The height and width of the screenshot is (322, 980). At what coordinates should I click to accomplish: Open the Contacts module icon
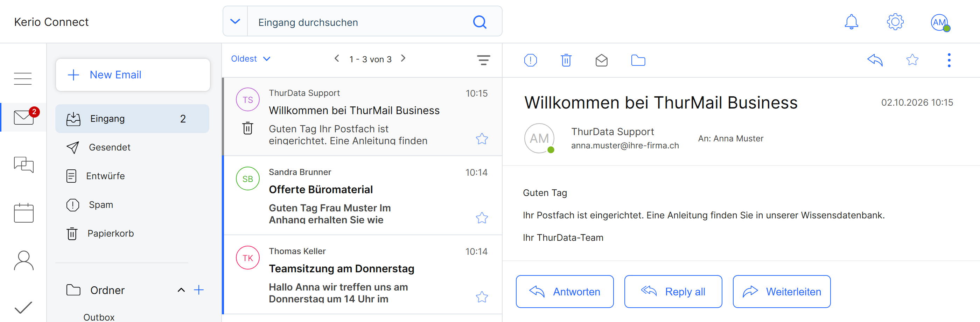pyautogui.click(x=23, y=260)
